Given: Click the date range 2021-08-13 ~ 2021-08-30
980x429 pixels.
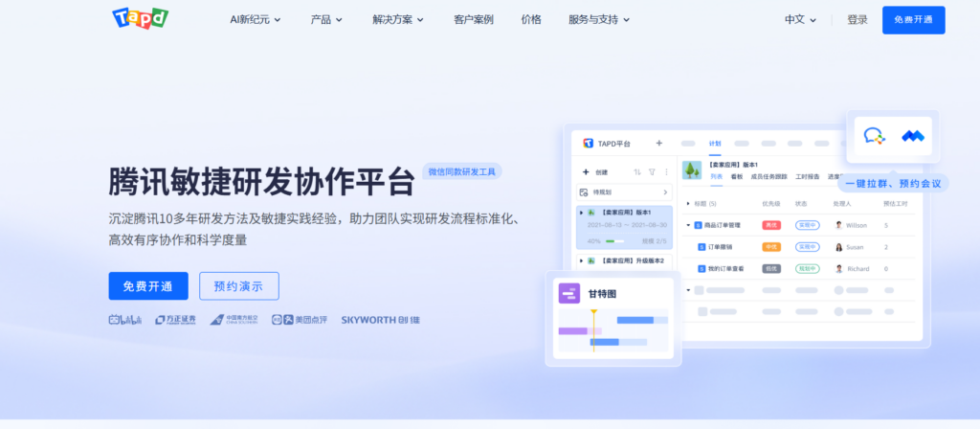Looking at the screenshot, I should [627, 225].
